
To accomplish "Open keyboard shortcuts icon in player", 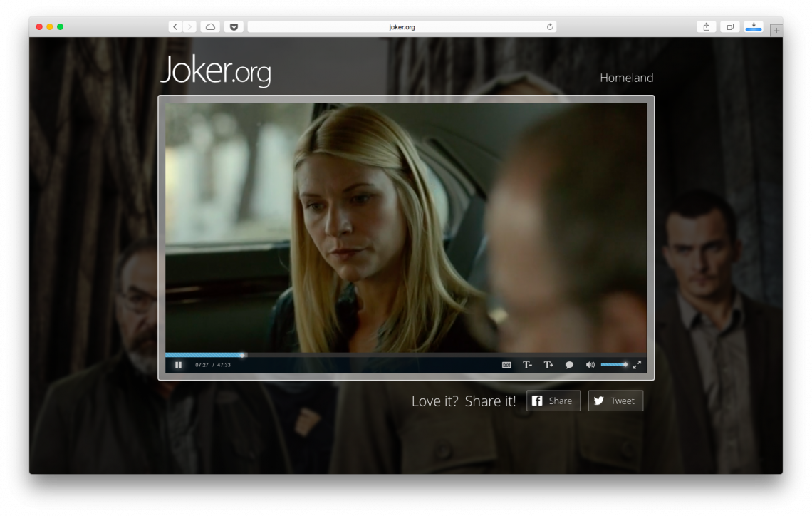I will pos(506,365).
